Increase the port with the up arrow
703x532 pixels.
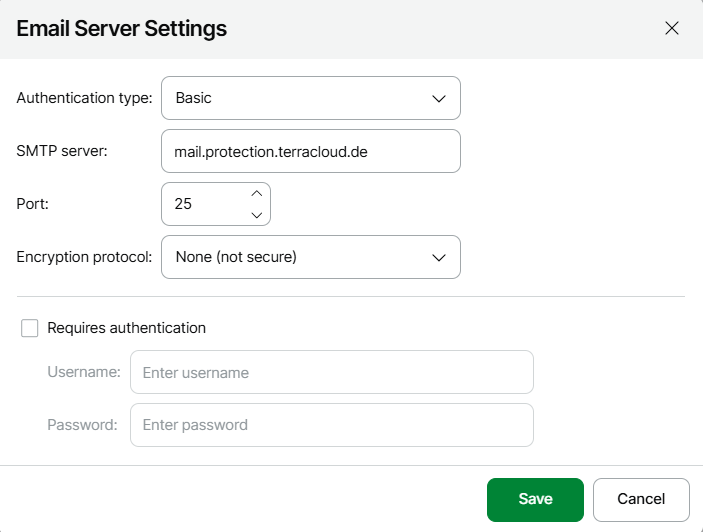click(256, 193)
